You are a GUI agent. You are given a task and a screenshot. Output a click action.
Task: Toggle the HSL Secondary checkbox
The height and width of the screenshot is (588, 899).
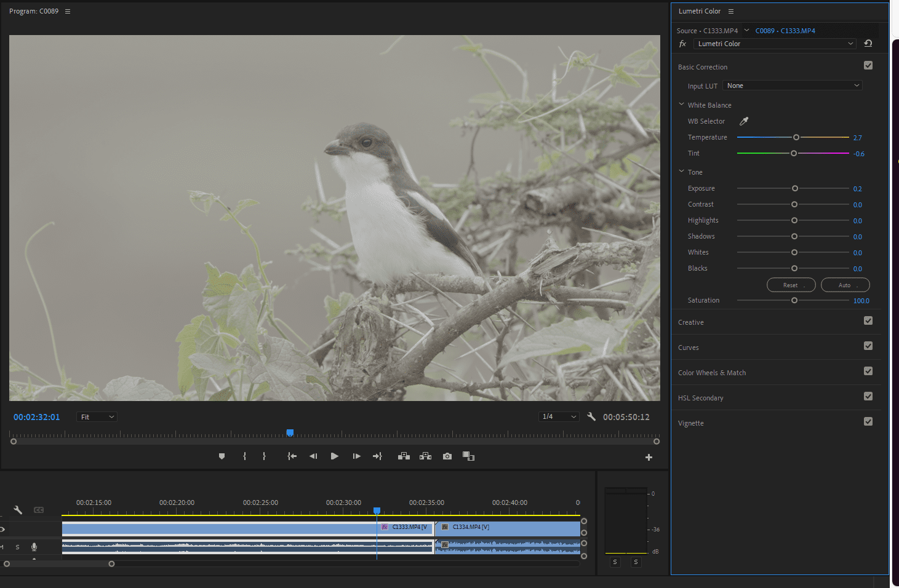click(868, 396)
